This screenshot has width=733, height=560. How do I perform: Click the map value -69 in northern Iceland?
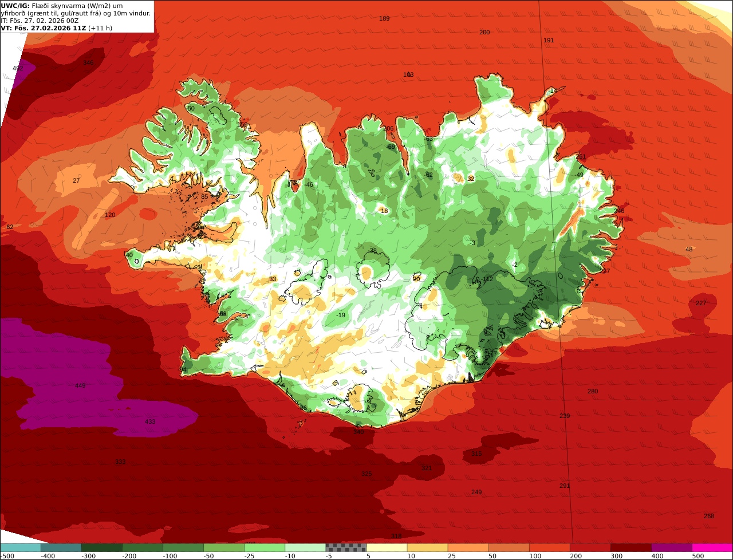pyautogui.click(x=391, y=147)
